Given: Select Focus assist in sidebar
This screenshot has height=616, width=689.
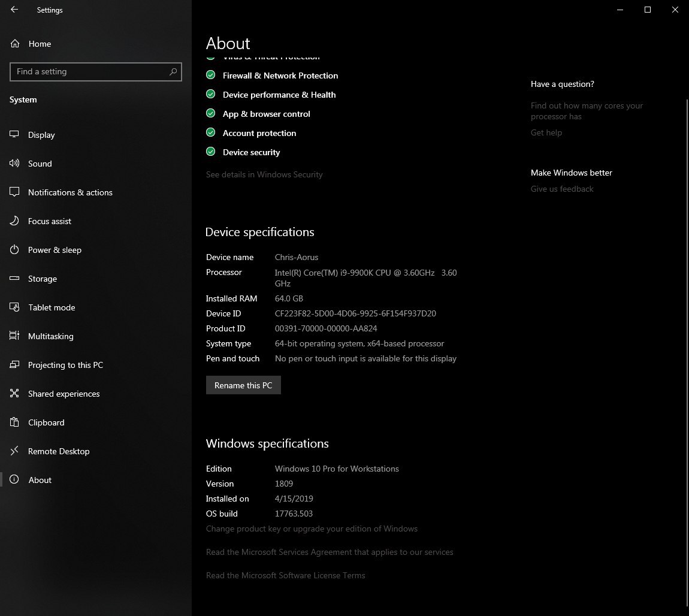Looking at the screenshot, I should pos(96,221).
